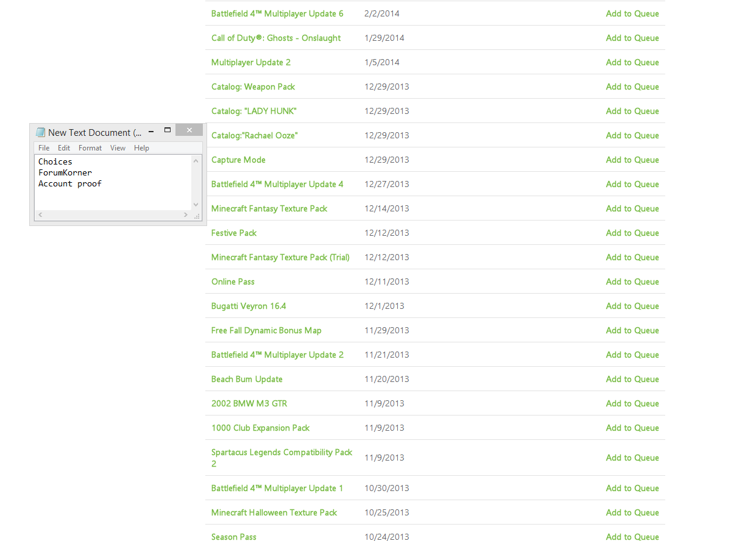Add Battlefield 4 Multiplayer Update 2 to queue
This screenshot has height=541, width=756.
(632, 355)
